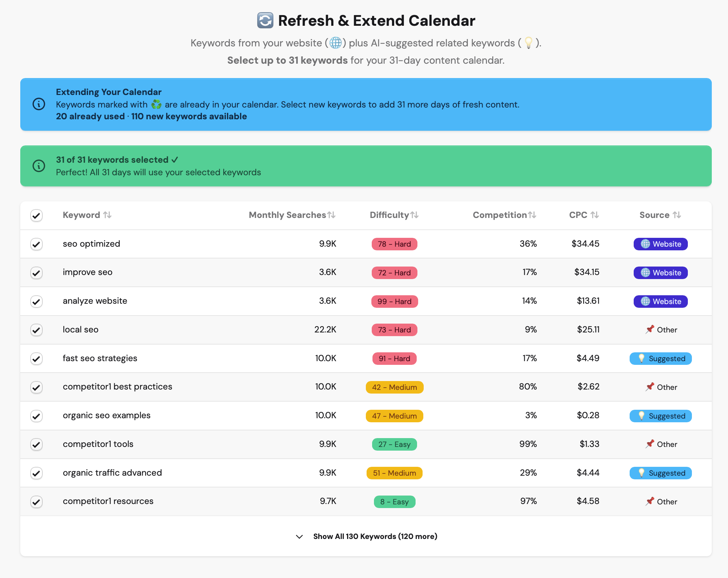Click the 8 - Easy badge for competitor1 resources
This screenshot has height=578, width=728.
394,501
